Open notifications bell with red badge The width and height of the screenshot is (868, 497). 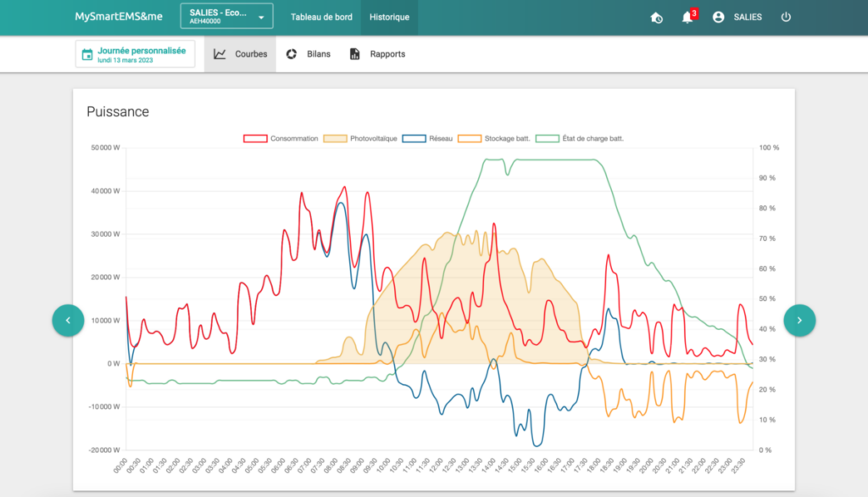(x=688, y=17)
